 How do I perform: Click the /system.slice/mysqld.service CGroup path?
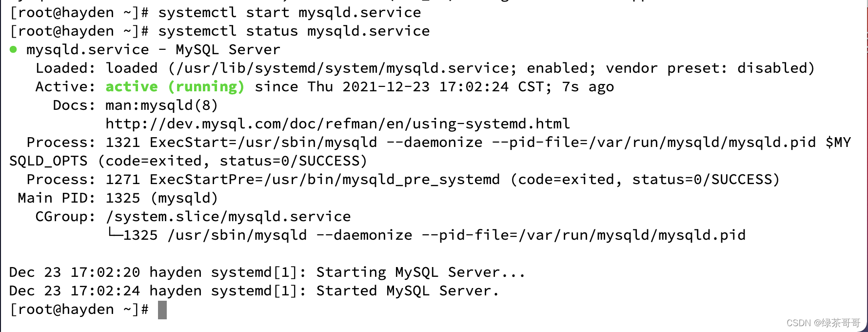coord(228,217)
